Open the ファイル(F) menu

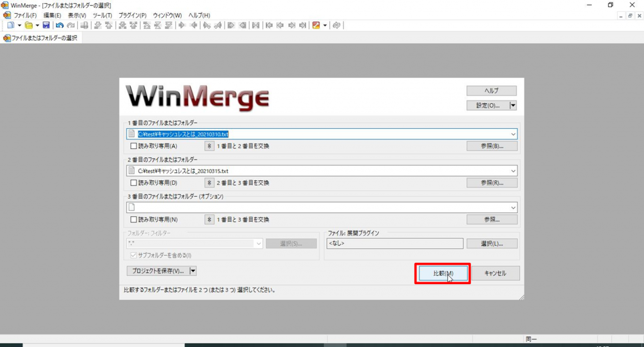[25, 15]
